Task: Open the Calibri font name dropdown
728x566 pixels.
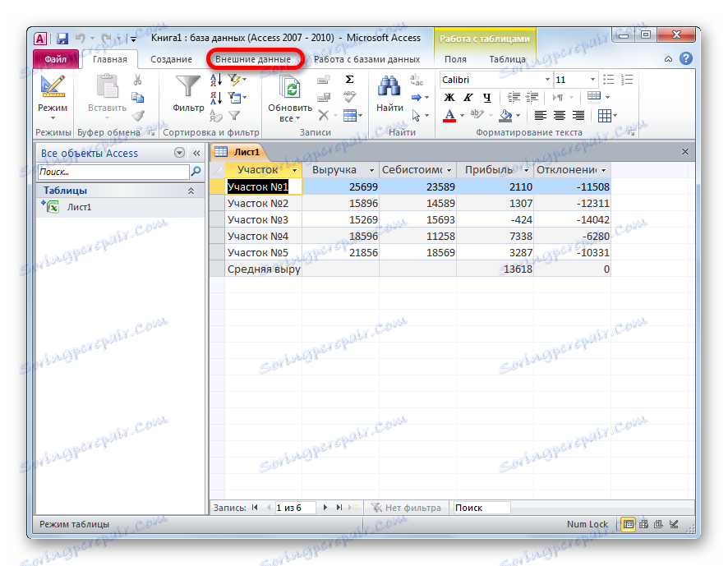Action: click(x=547, y=80)
